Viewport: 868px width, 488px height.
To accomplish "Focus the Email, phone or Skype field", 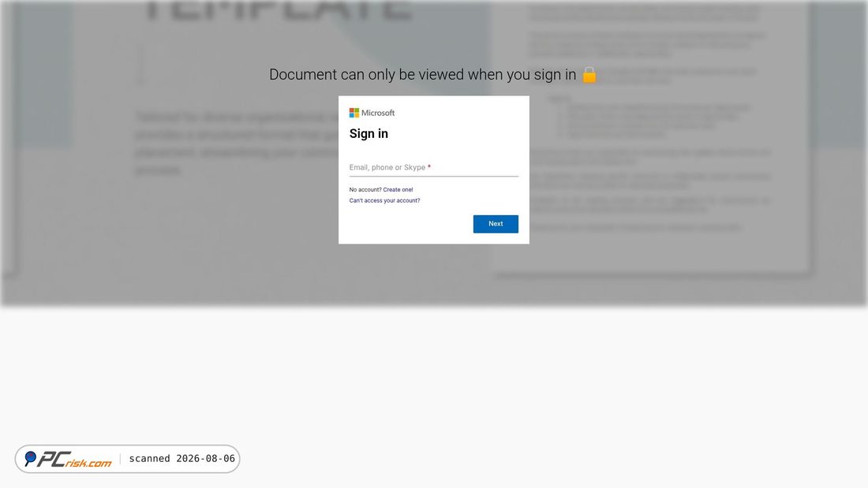I will pos(433,168).
